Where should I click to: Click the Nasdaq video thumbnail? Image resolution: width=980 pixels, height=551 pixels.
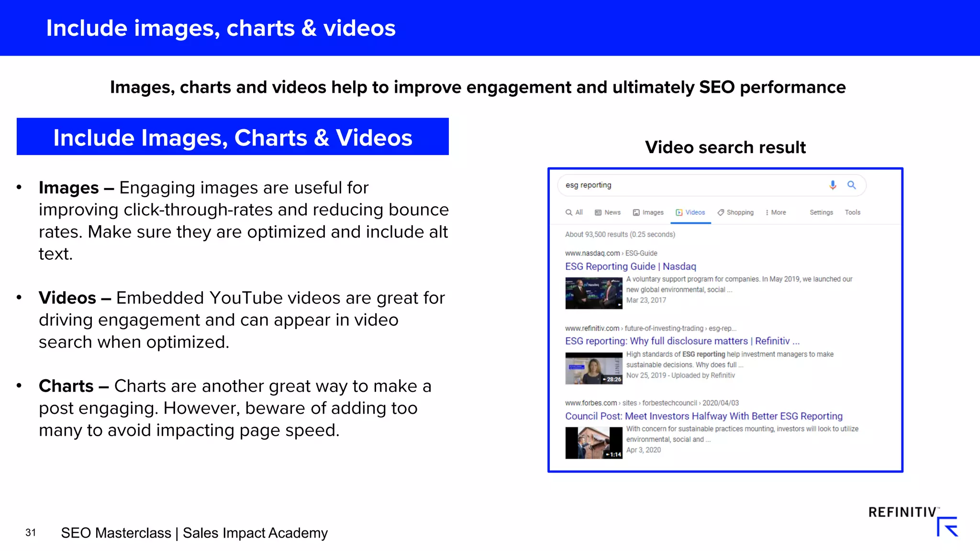coord(594,293)
